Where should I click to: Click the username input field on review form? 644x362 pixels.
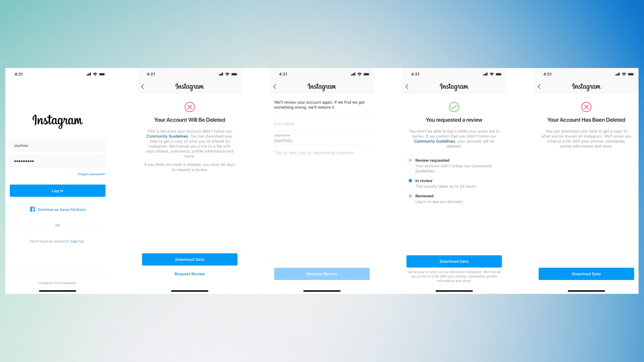(322, 140)
